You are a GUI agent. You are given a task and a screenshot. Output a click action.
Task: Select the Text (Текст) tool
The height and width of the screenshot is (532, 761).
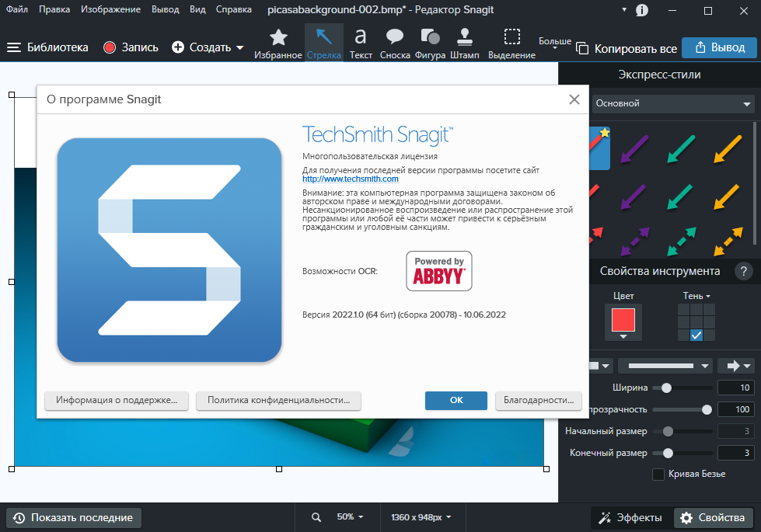click(361, 43)
